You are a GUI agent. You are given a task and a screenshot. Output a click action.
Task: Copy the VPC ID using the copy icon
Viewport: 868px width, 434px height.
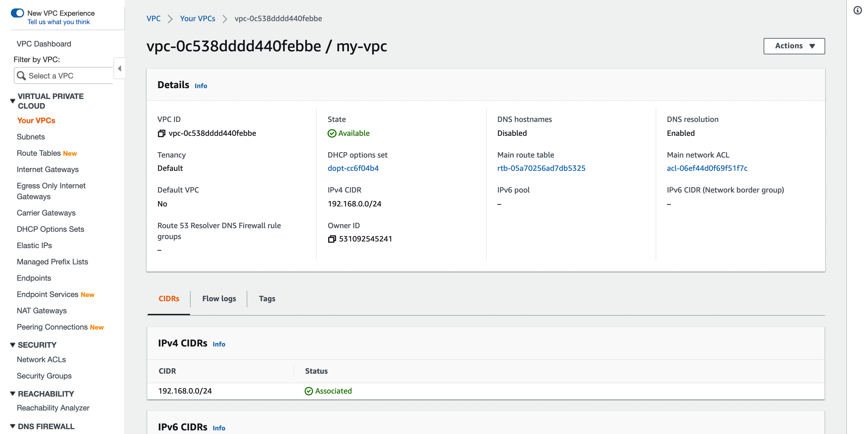click(x=161, y=133)
